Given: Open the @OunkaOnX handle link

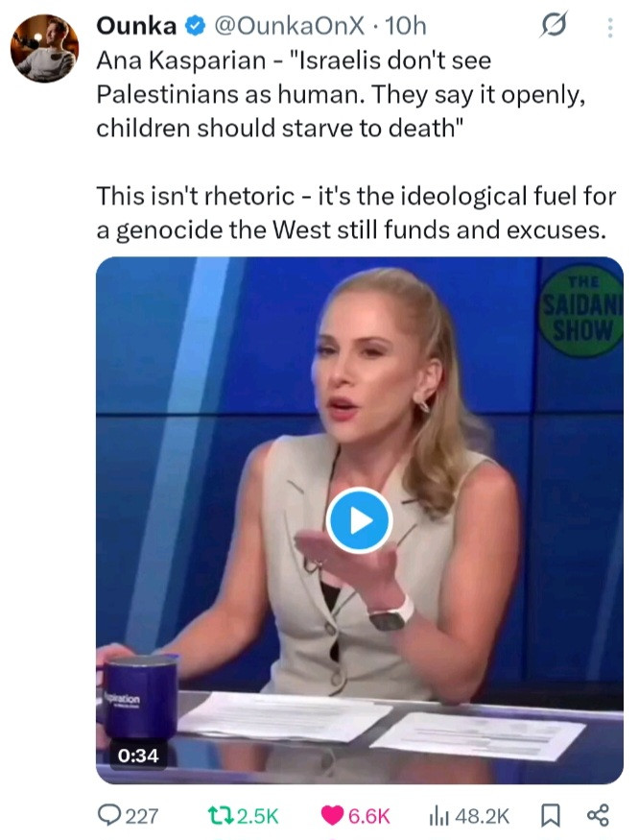Looking at the screenshot, I should (x=289, y=26).
